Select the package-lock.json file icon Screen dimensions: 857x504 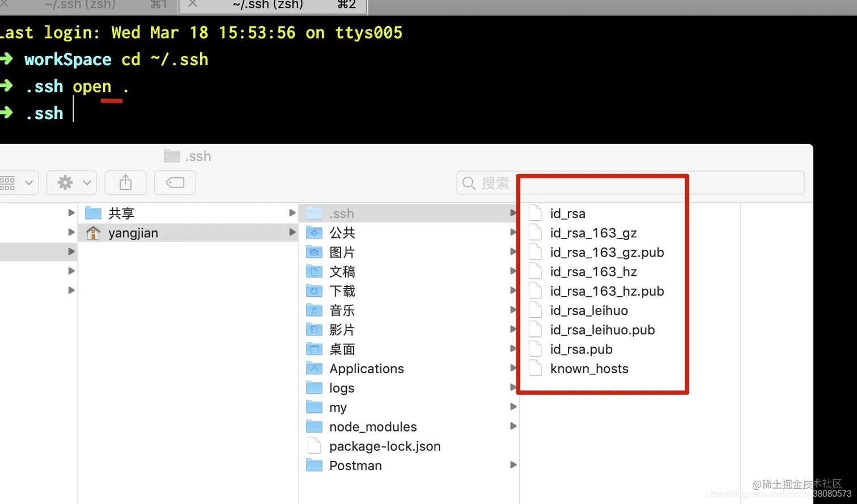[x=314, y=446]
